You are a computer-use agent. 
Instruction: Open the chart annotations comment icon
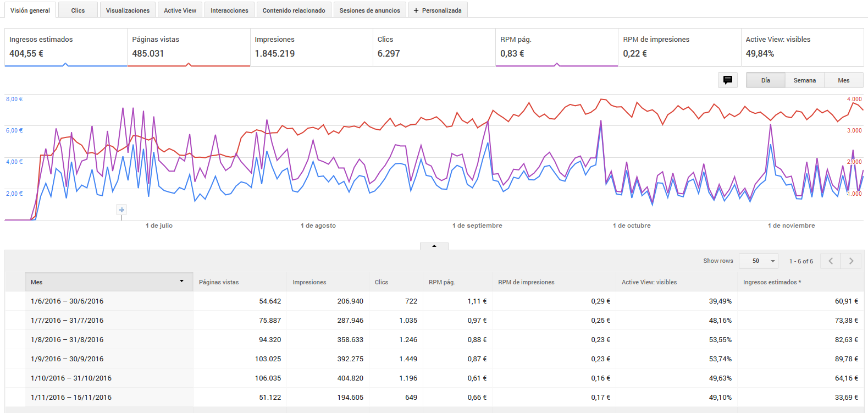[728, 80]
